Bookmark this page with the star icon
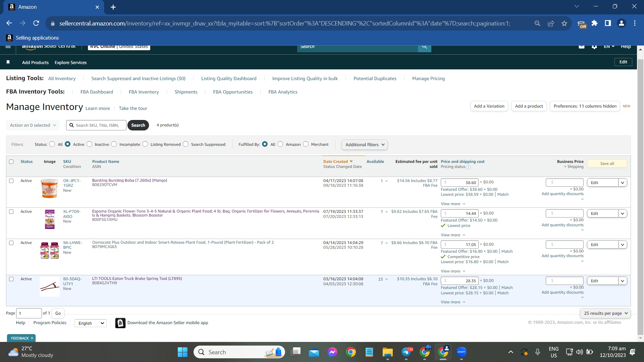 click(x=564, y=23)
